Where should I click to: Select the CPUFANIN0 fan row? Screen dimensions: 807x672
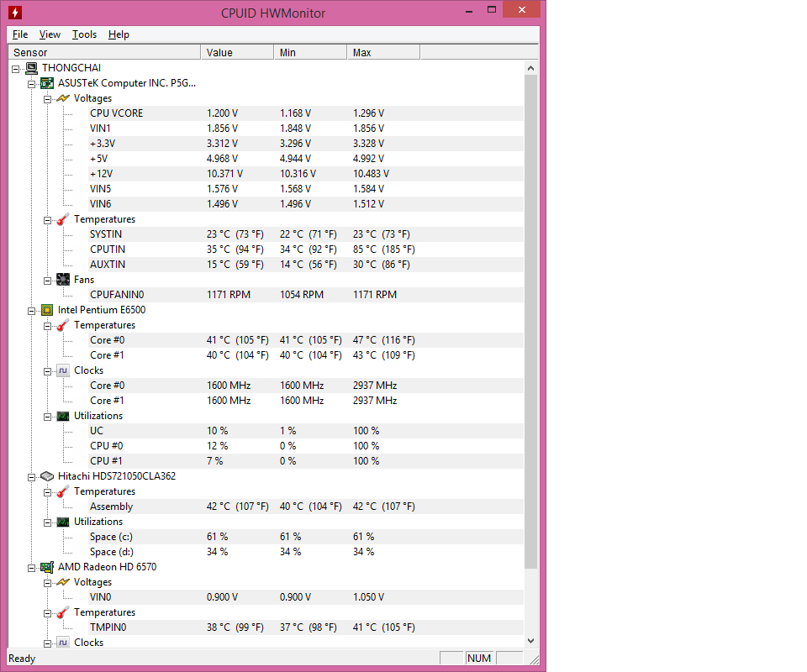pos(306,295)
